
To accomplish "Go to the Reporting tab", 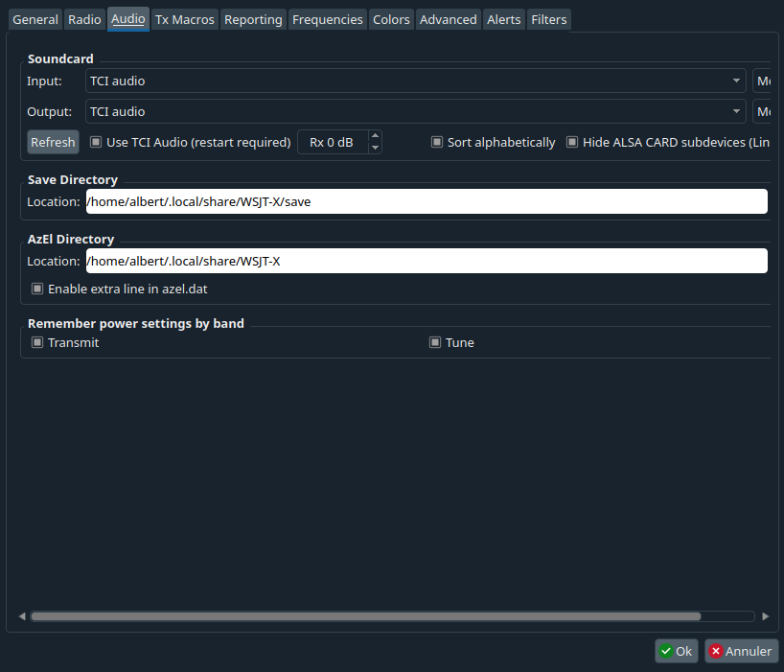I will tap(253, 19).
